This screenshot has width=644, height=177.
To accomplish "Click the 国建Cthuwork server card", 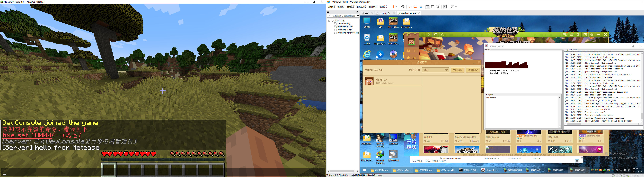I will (x=498, y=136).
